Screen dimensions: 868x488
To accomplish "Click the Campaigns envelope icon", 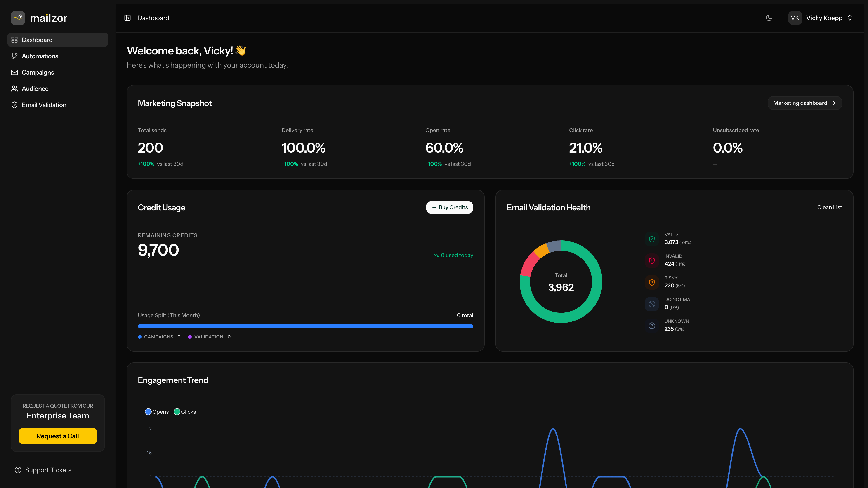I will [x=14, y=72].
